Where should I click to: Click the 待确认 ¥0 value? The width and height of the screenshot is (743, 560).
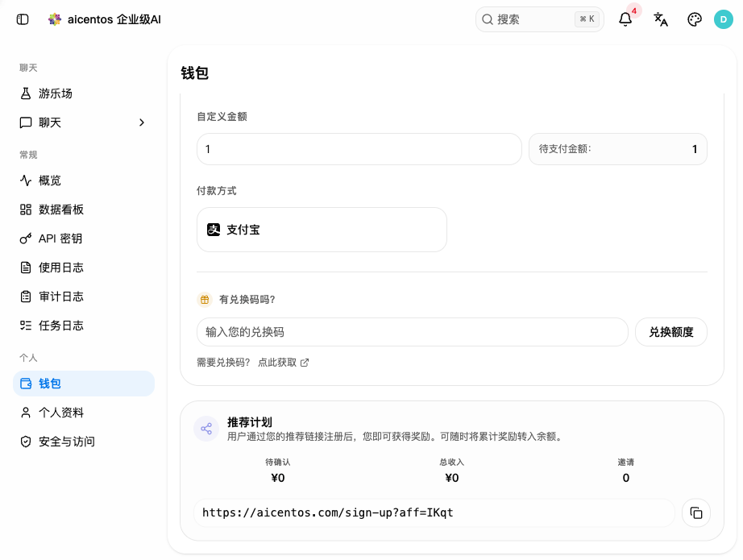[x=278, y=478]
